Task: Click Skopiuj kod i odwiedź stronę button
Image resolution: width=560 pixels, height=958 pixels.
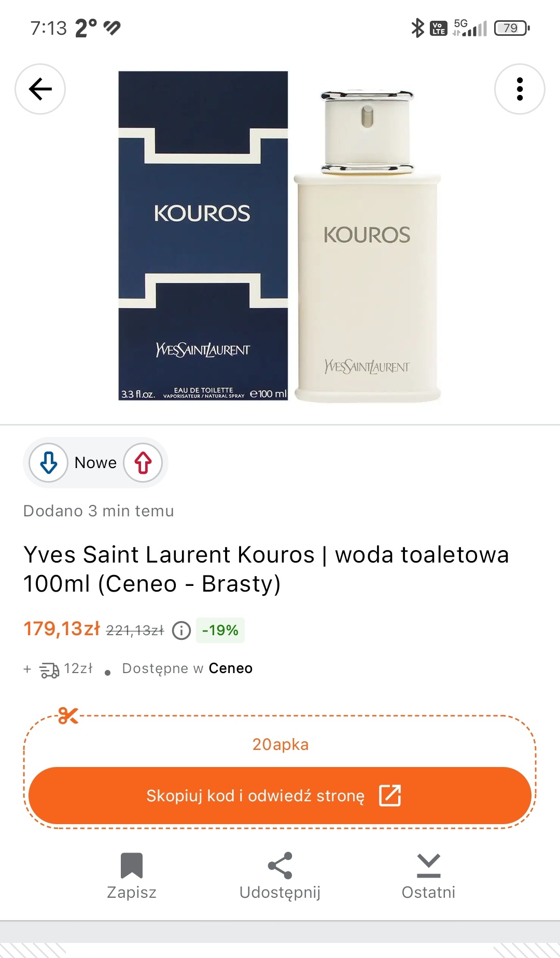Action: tap(280, 796)
